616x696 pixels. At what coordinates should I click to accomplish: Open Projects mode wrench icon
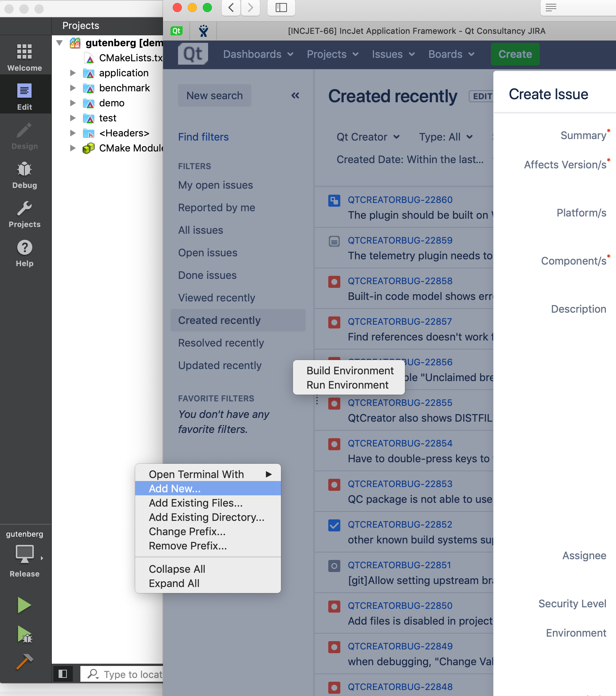tap(24, 214)
